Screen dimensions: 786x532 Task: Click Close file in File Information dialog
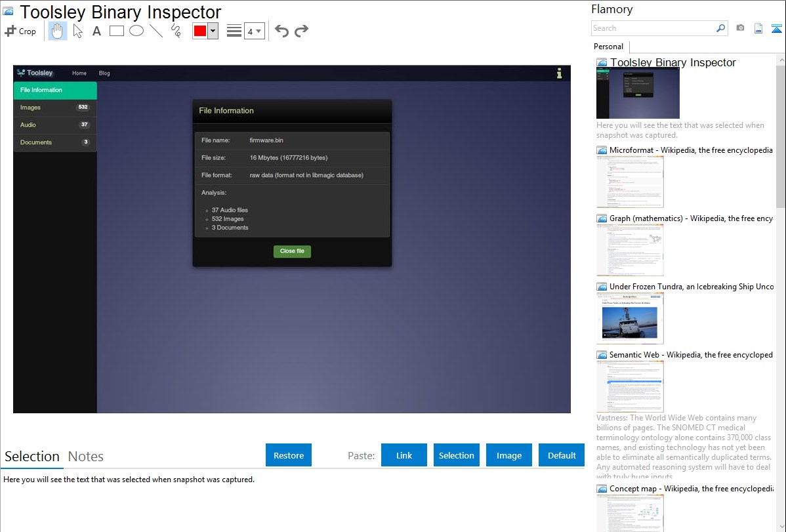[292, 251]
